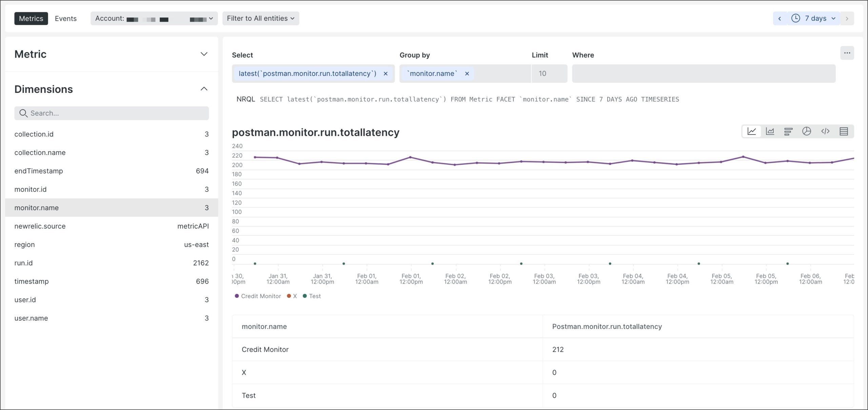Switch to table view icon

point(844,131)
